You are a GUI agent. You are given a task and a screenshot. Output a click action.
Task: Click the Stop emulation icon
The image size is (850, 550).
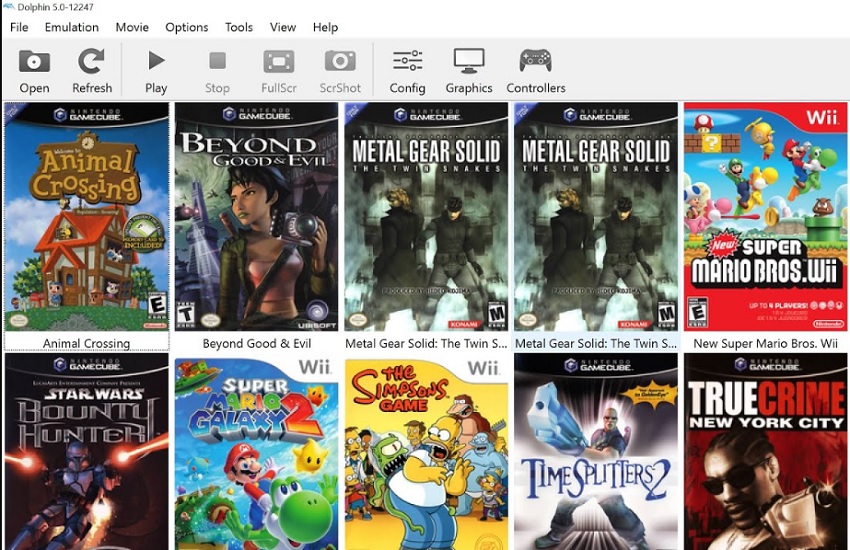click(217, 62)
